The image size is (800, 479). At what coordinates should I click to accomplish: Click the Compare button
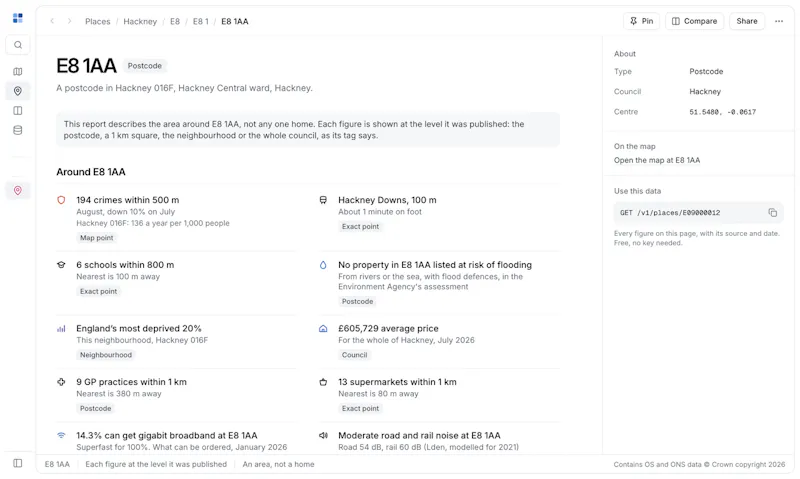click(x=694, y=21)
